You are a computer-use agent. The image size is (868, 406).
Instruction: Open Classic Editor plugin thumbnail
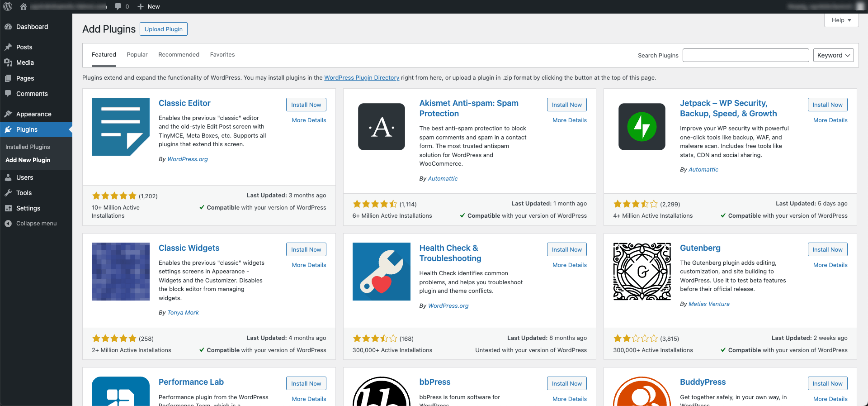point(120,127)
